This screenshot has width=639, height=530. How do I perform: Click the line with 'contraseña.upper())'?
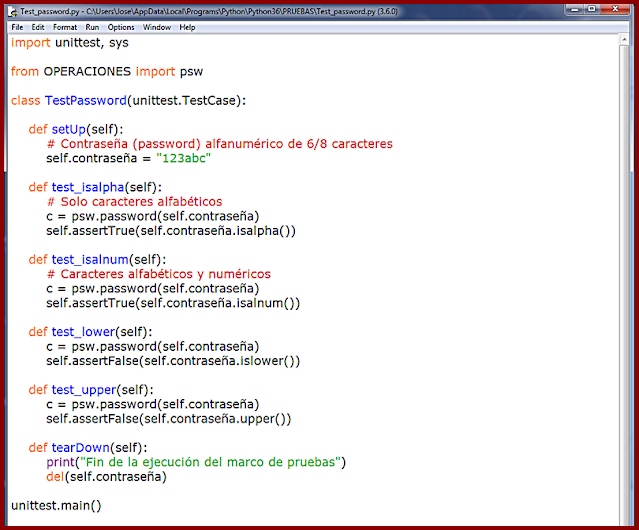coord(169,419)
